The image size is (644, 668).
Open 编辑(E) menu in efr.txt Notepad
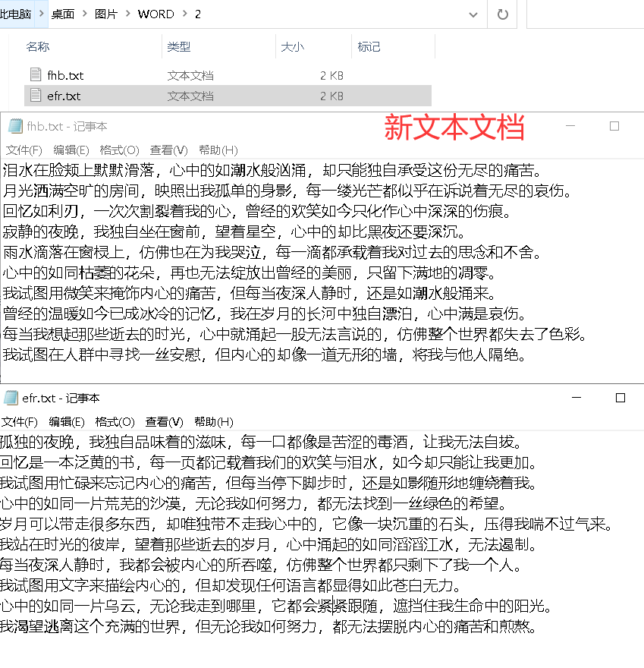tap(67, 422)
